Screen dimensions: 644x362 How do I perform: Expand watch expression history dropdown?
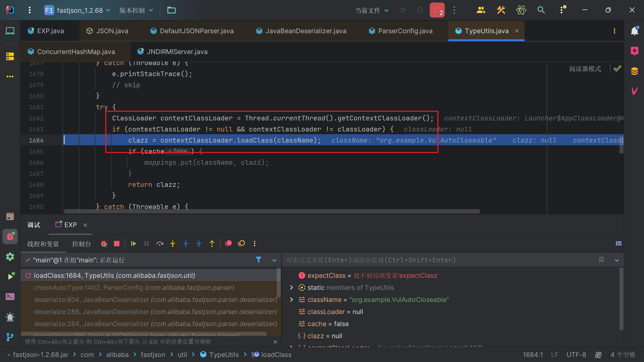point(617,260)
